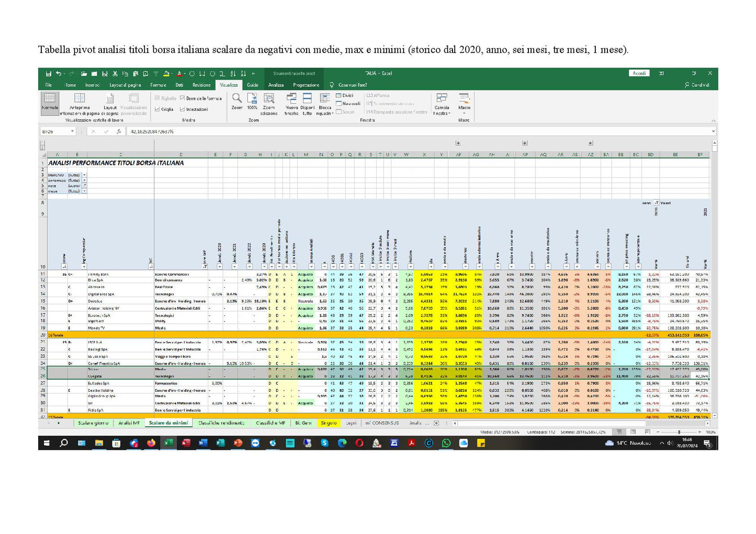Toggle the Intestazioni headings checkbox
This screenshot has width=756, height=534.
click(194, 109)
